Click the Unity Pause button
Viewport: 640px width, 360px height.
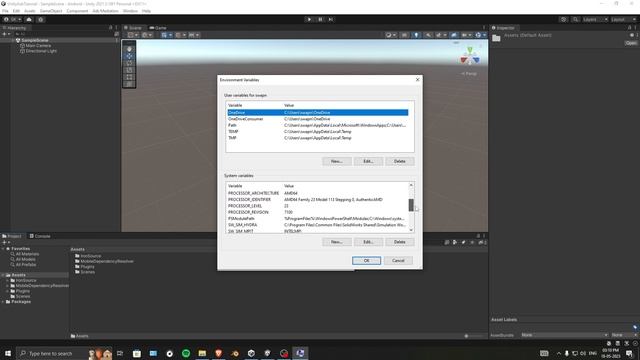320,19
